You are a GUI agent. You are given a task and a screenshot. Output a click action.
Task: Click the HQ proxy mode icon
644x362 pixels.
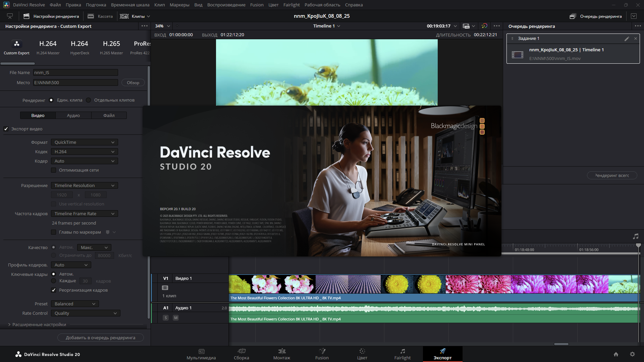coord(466,26)
